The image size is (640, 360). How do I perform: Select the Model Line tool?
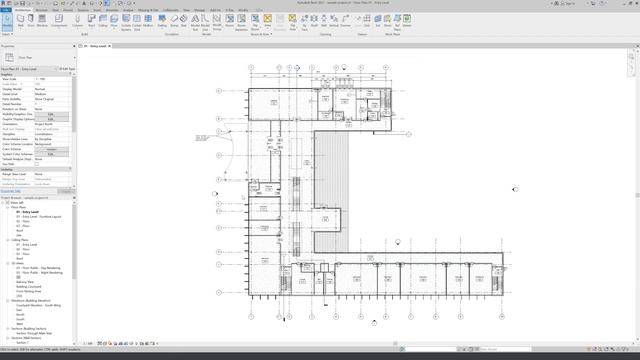pyautogui.click(x=205, y=23)
